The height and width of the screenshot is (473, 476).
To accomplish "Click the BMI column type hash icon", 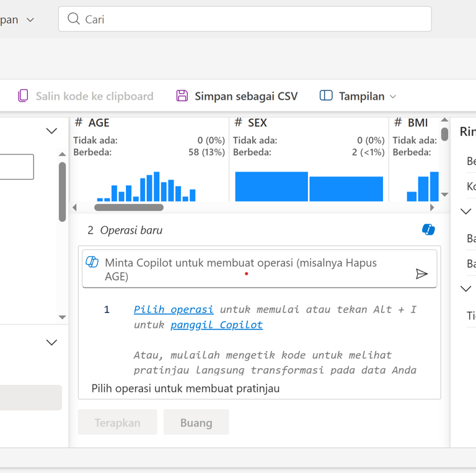I will click(x=398, y=122).
